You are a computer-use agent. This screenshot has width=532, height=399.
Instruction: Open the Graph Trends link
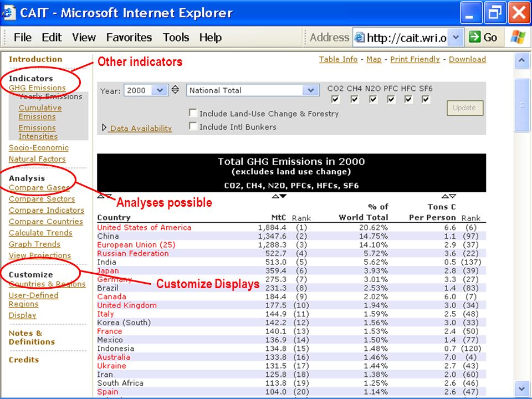coord(34,244)
